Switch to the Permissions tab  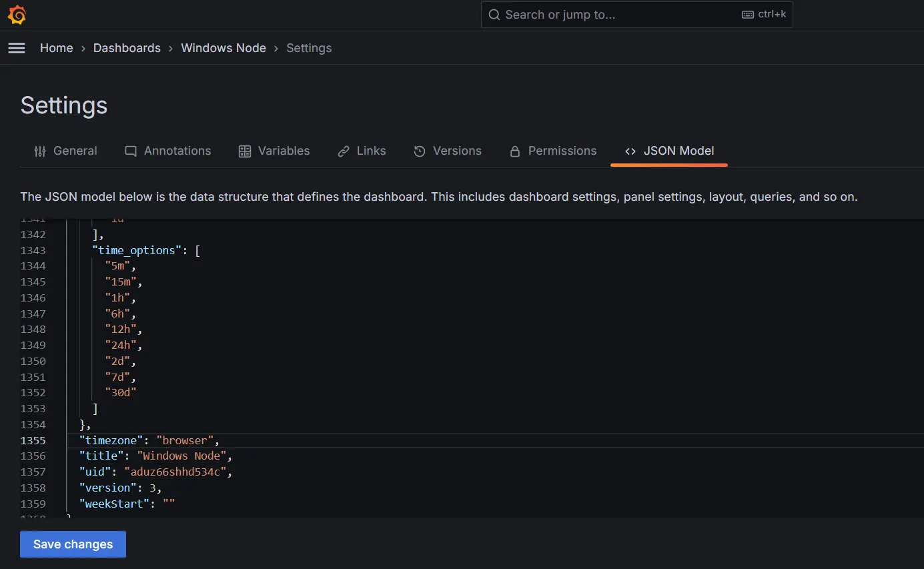(562, 151)
